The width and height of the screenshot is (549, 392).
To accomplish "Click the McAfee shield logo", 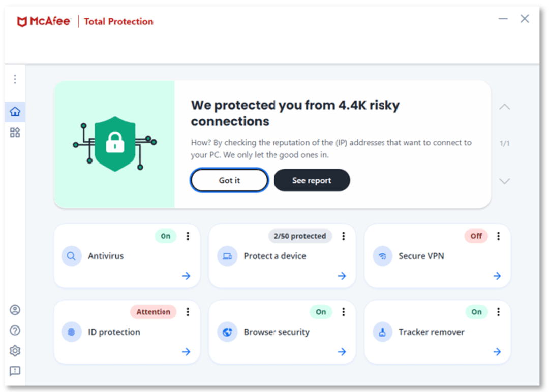I will pyautogui.click(x=21, y=20).
